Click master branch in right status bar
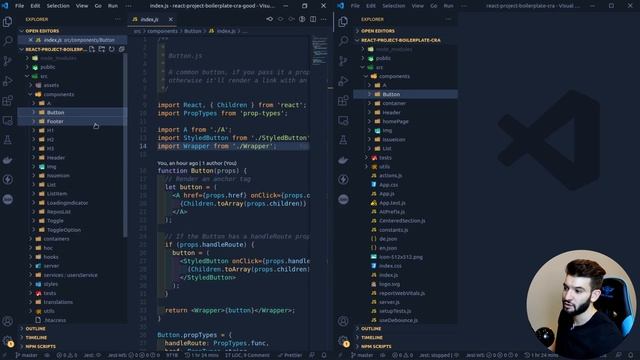 [x=362, y=356]
